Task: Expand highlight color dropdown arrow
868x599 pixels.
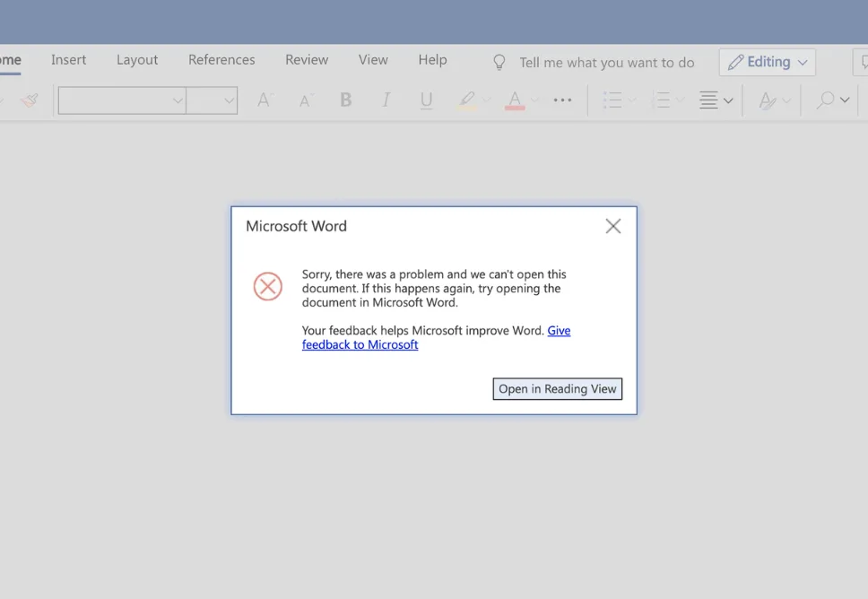Action: coord(486,100)
